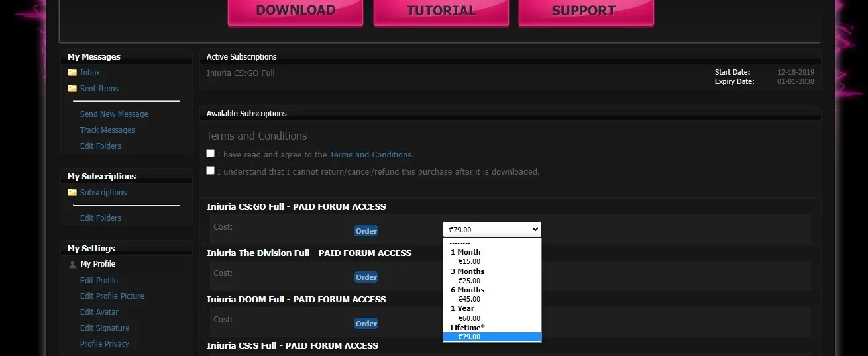
Task: Click the Iniuria CS:GO Full active subscription
Action: point(241,73)
